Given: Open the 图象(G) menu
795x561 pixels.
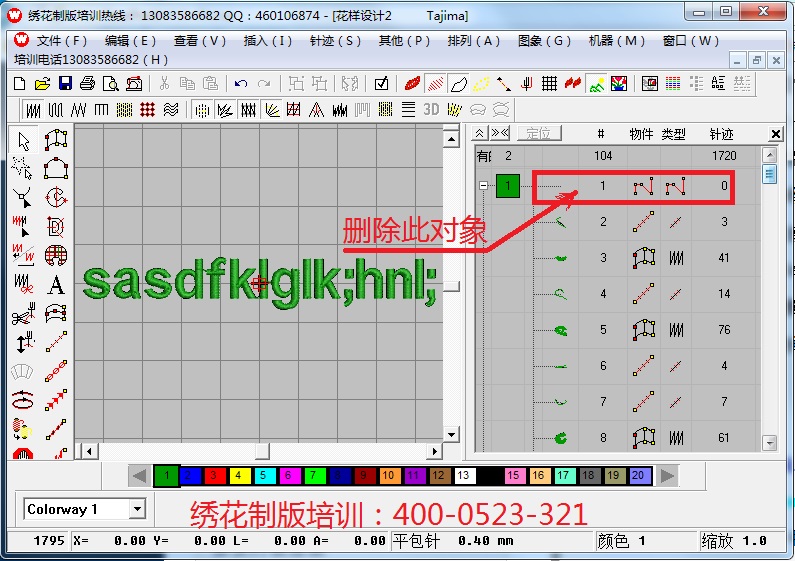Looking at the screenshot, I should pos(544,41).
